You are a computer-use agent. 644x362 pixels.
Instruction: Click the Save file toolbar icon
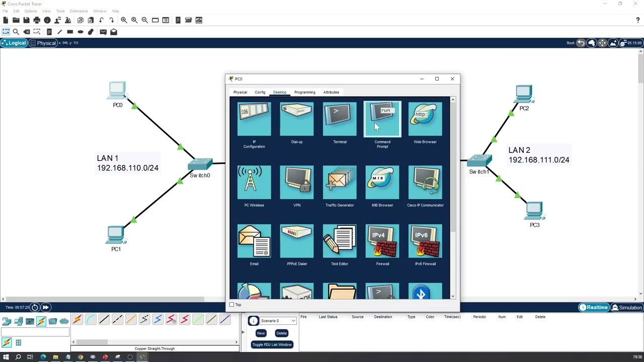point(26,20)
